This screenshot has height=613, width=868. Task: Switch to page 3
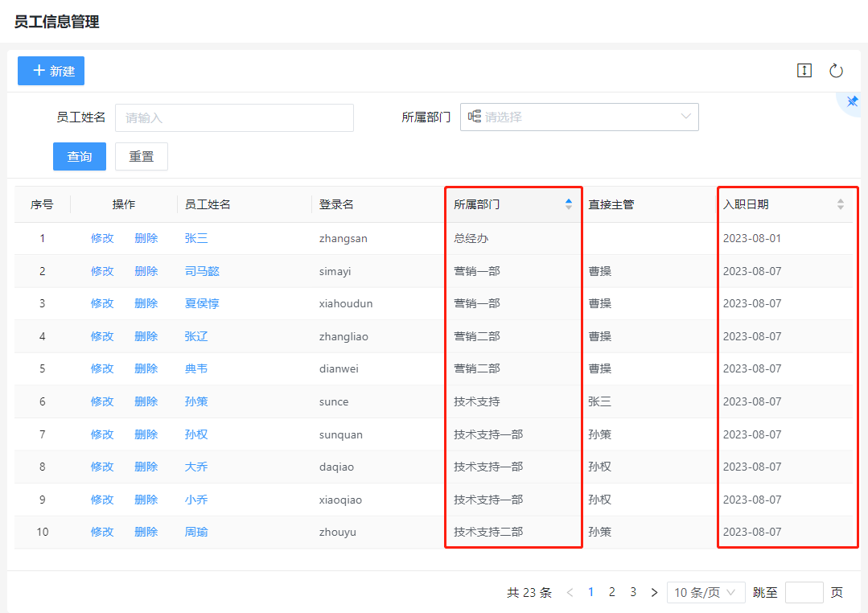(633, 592)
